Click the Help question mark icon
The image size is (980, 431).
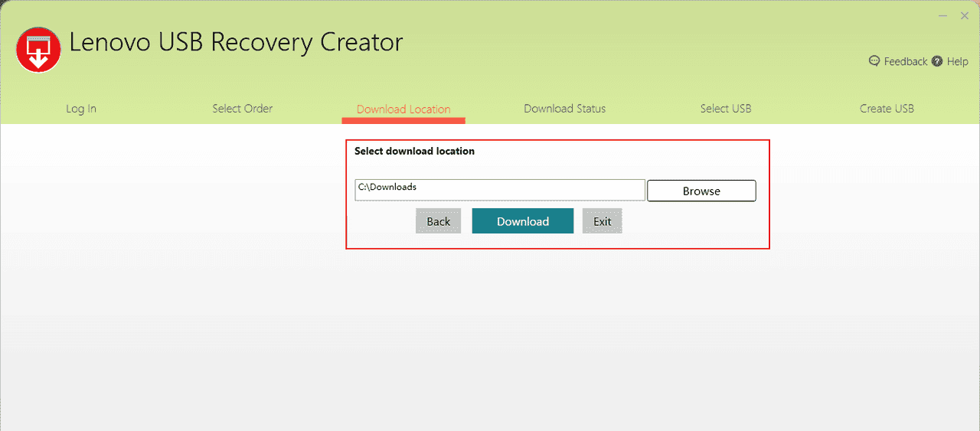click(937, 61)
